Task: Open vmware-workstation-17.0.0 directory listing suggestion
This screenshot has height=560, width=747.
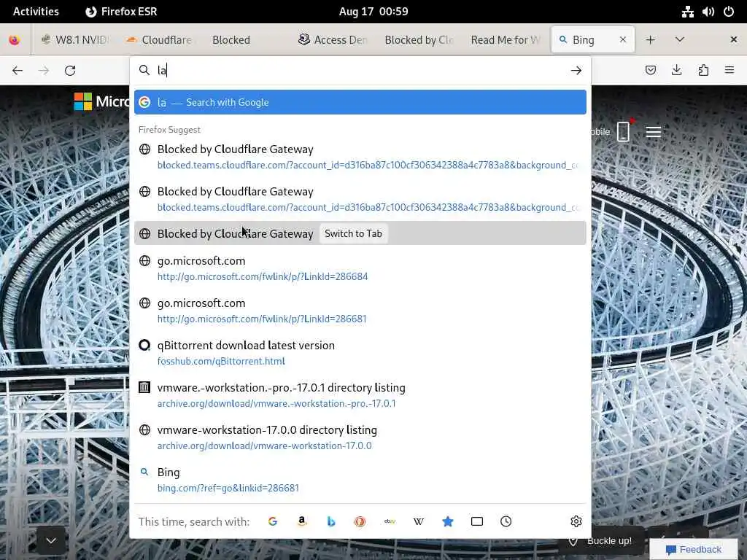Action: 360,437
